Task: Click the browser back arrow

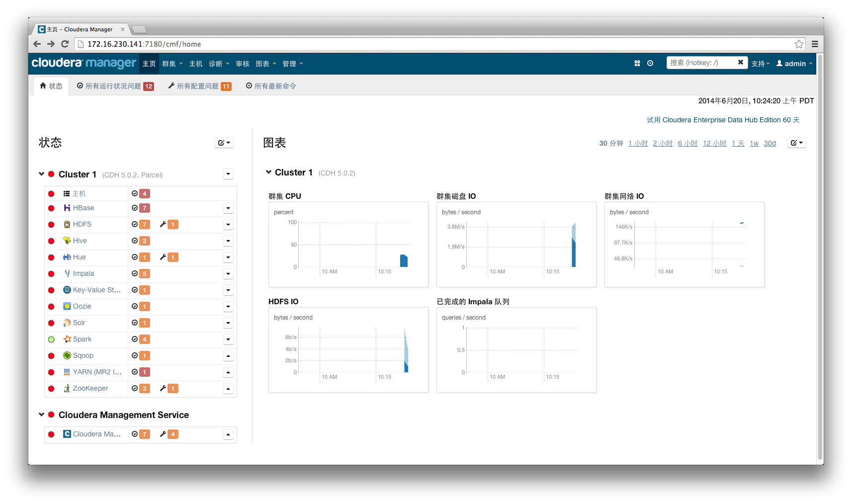Action: [37, 44]
